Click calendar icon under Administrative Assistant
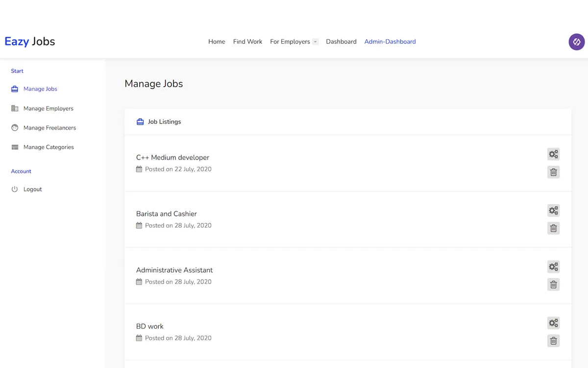This screenshot has height=368, width=588. coord(139,282)
